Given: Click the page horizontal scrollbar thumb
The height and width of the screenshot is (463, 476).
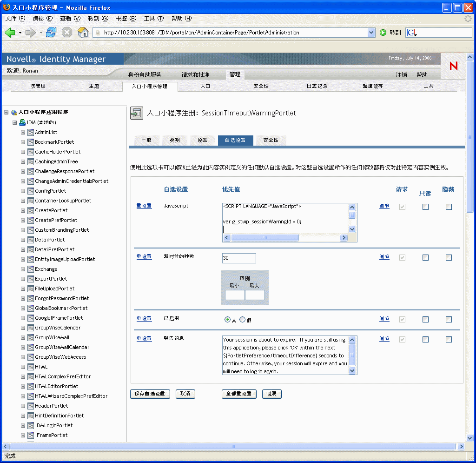Looking at the screenshot, I should point(232,446).
